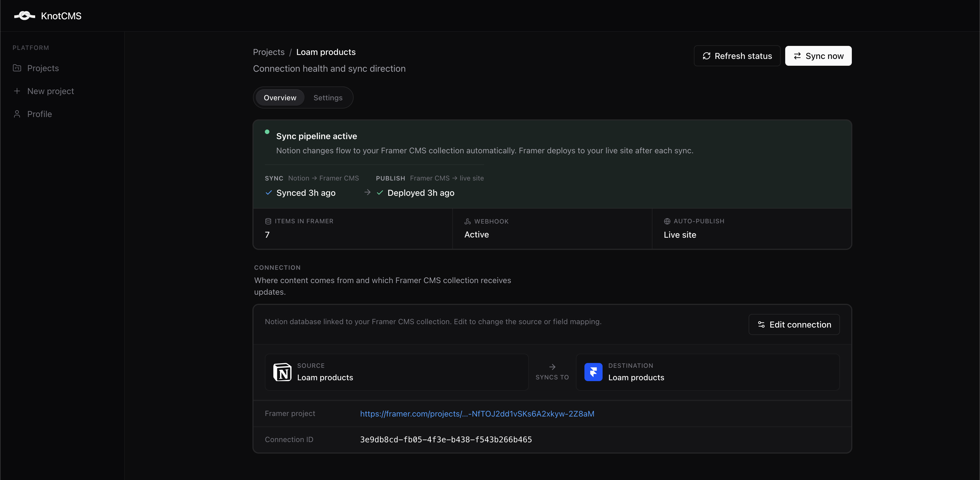Switch to the Overview tab

point(280,98)
